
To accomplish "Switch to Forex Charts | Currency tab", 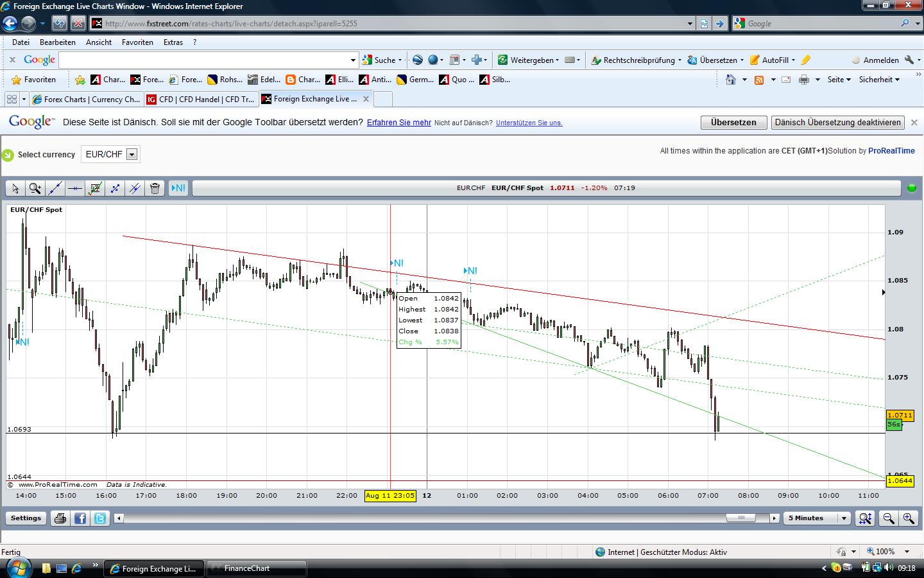I will (86, 100).
